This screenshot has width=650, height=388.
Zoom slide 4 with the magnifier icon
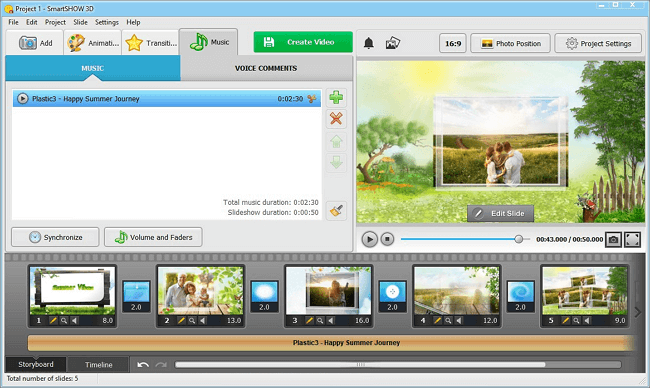point(448,320)
